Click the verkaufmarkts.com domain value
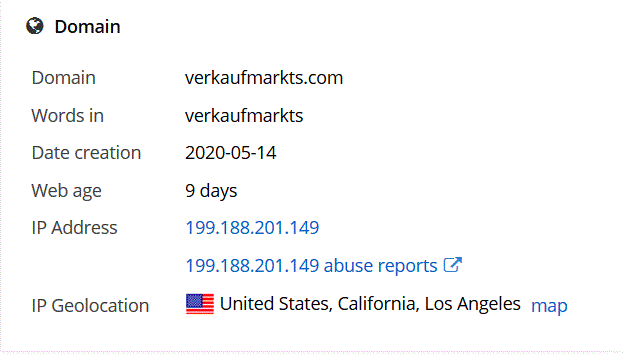Screen dimensions: 624x360 [x=263, y=78]
